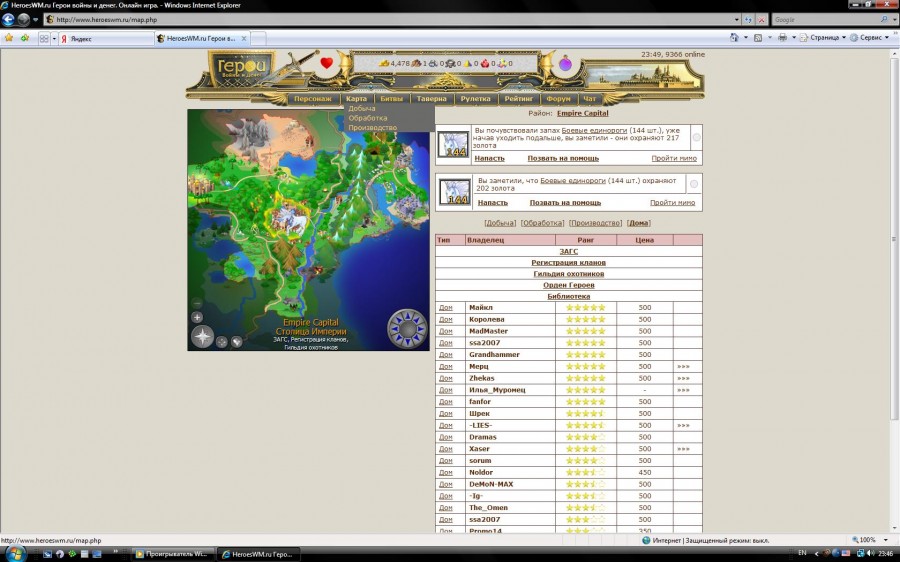Click the red heart health icon

point(327,63)
